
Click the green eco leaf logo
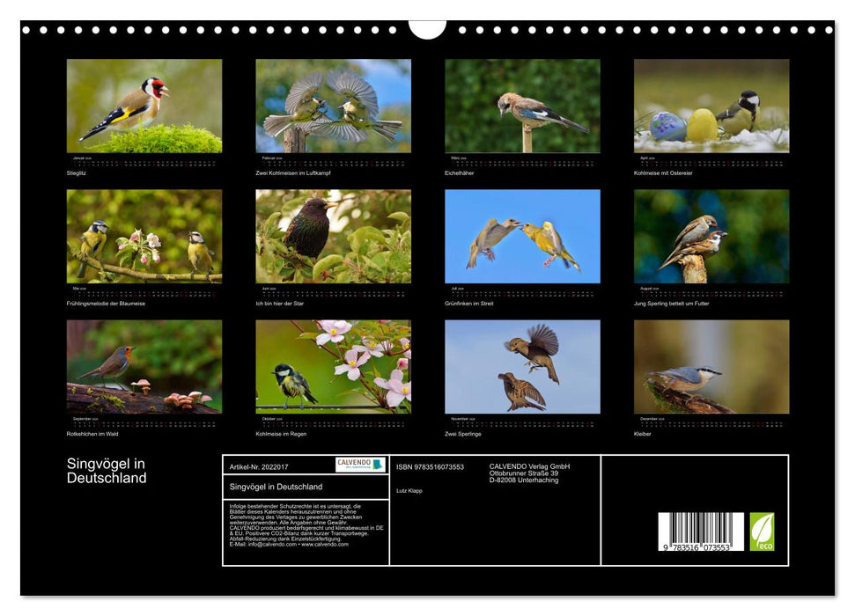point(762,532)
